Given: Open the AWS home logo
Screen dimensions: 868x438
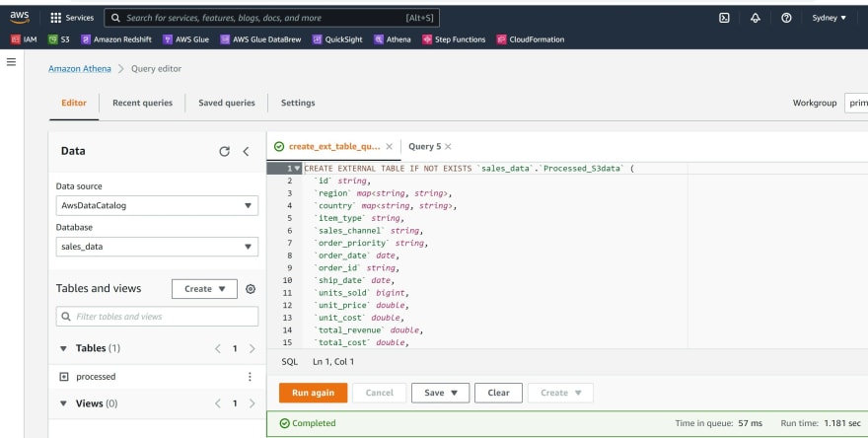Looking at the screenshot, I should point(20,17).
